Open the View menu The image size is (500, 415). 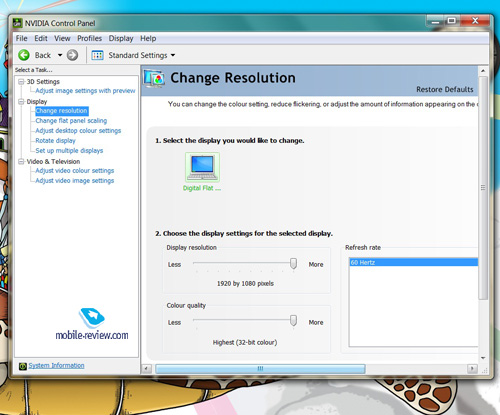pos(62,39)
